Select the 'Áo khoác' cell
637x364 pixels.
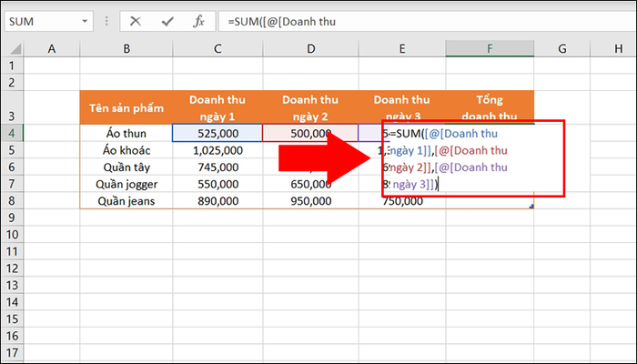[x=126, y=150]
